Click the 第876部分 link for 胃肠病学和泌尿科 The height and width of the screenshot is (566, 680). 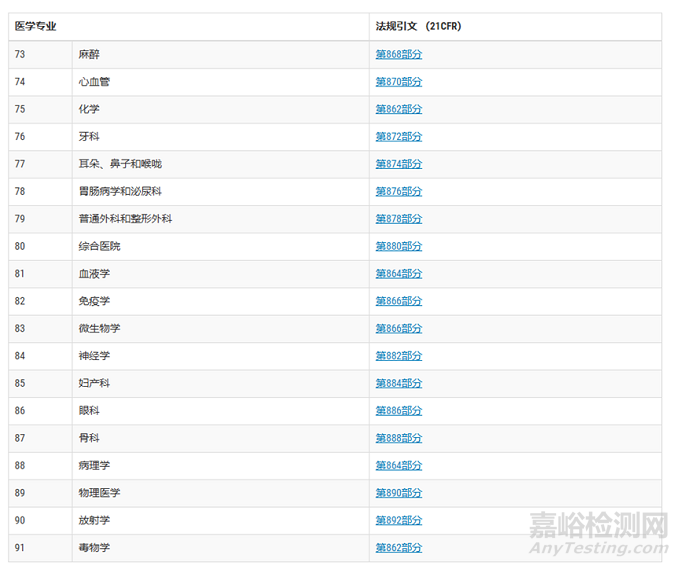click(x=398, y=191)
